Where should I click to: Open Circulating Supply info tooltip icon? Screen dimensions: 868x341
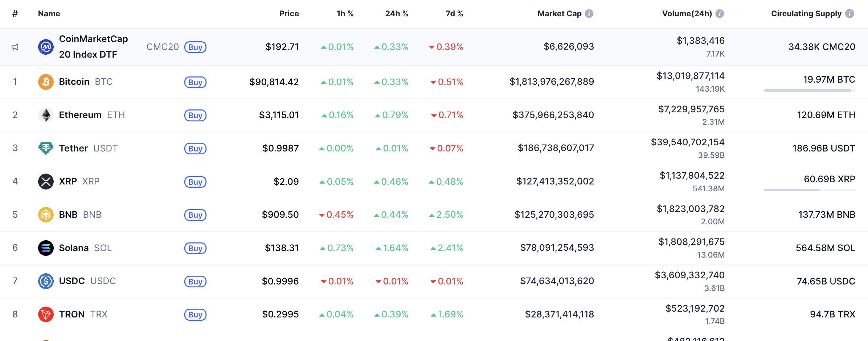[849, 14]
